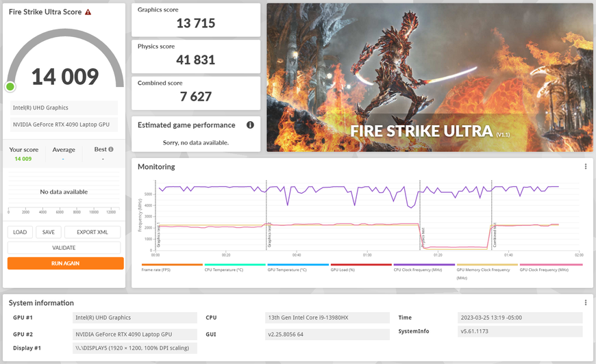Click the Physics test marker on the graph
This screenshot has width=596, height=364.
(423, 237)
